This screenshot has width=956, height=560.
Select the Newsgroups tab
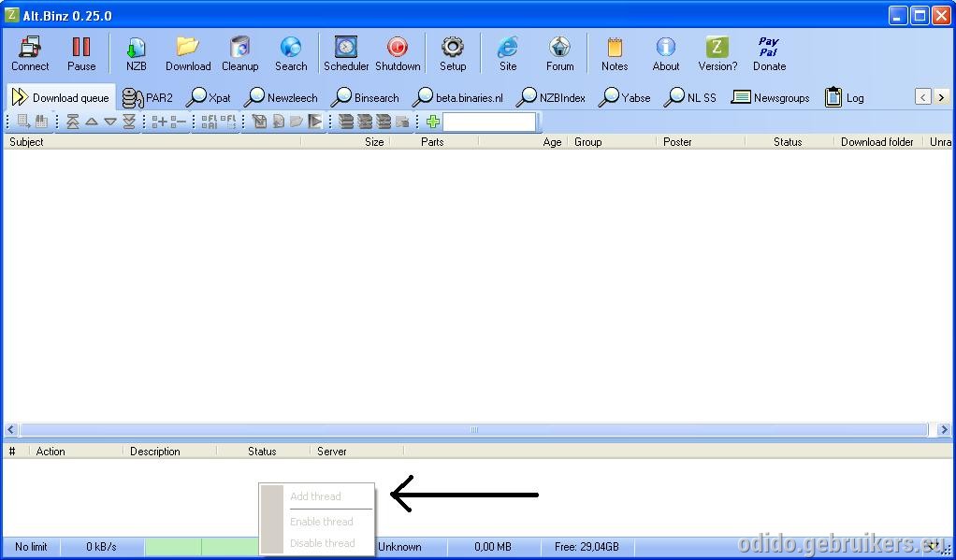pos(771,97)
